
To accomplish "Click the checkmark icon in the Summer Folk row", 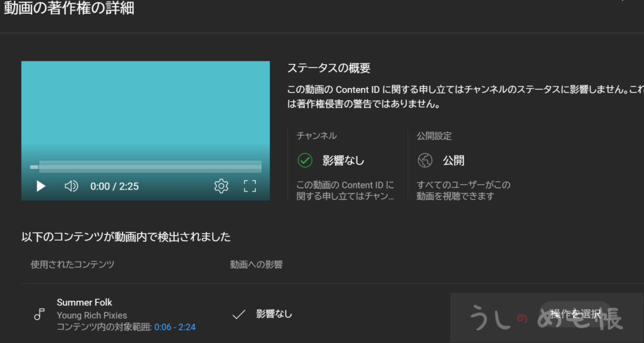I will (238, 314).
